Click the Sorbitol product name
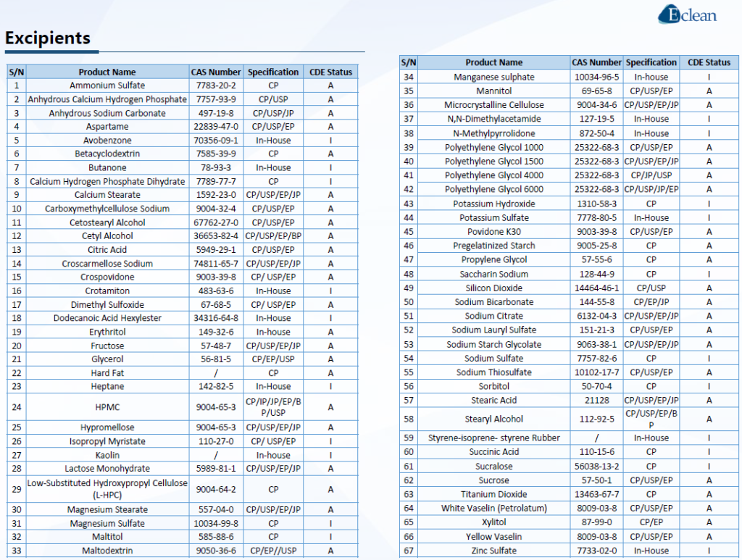 [494, 386]
